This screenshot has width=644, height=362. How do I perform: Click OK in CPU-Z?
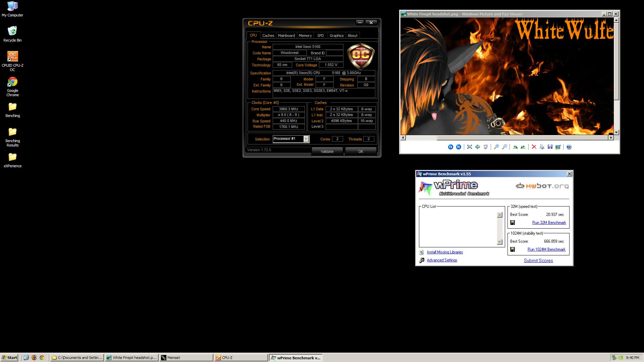(x=361, y=152)
